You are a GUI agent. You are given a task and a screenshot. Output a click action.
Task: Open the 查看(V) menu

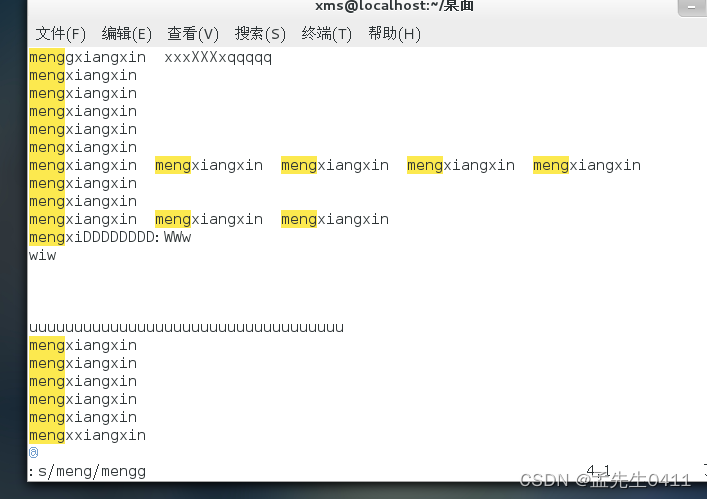193,34
